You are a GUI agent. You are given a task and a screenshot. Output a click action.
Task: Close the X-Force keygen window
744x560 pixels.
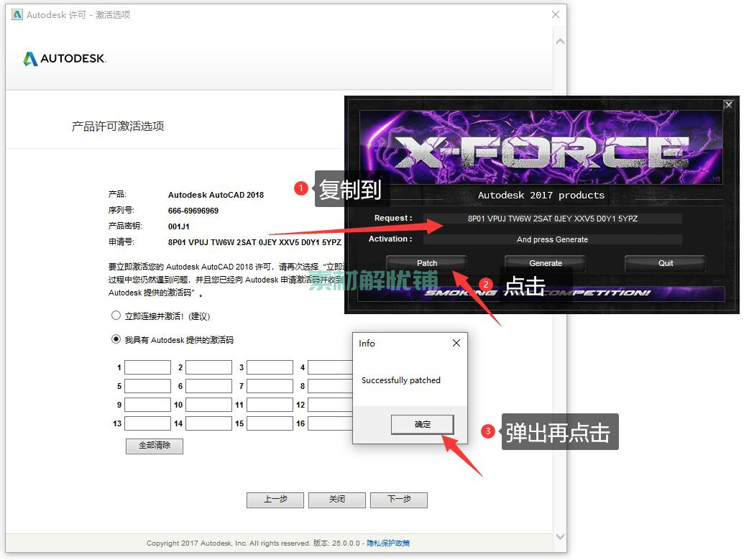[x=728, y=104]
